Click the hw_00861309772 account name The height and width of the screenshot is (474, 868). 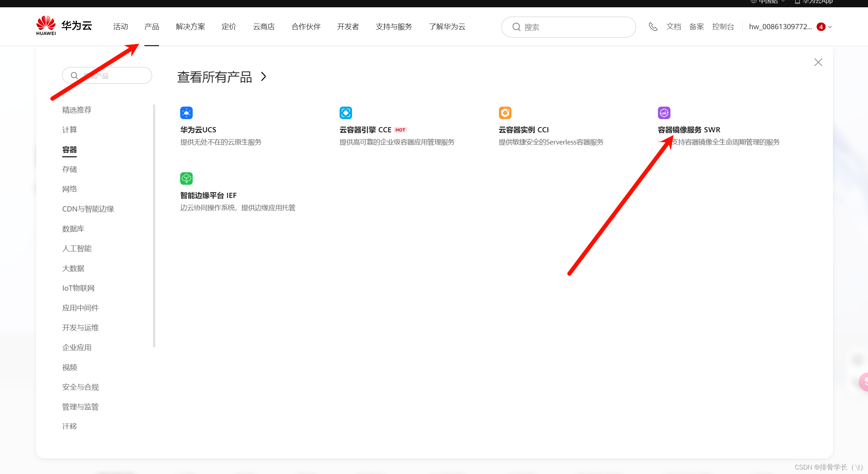[x=781, y=27]
